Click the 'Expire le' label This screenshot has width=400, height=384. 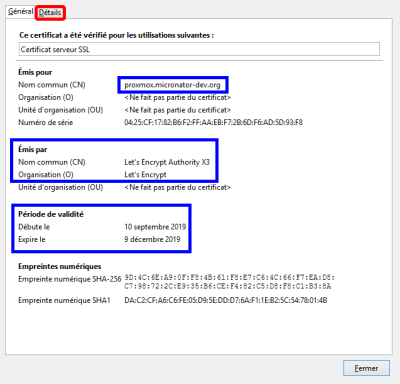pos(32,239)
